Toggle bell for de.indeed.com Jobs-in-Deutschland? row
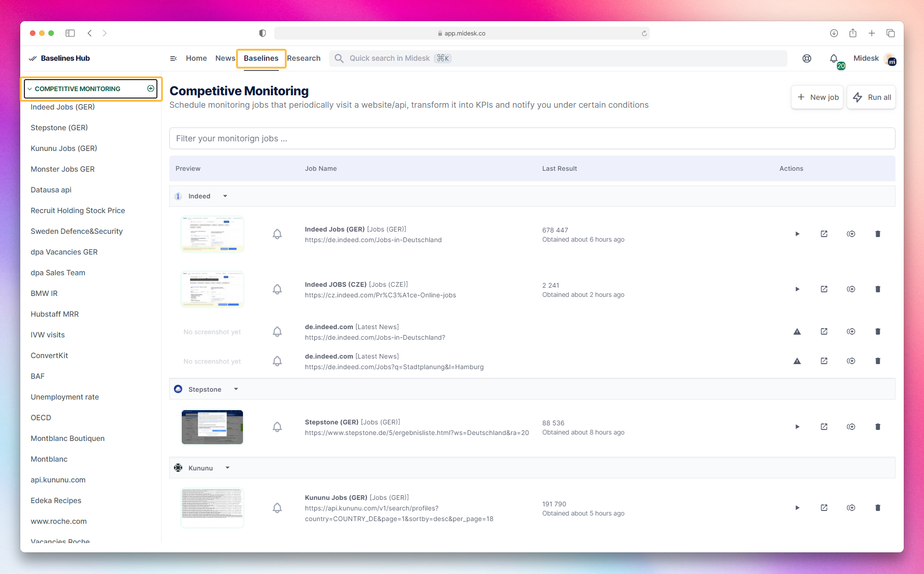This screenshot has width=924, height=574. tap(277, 331)
